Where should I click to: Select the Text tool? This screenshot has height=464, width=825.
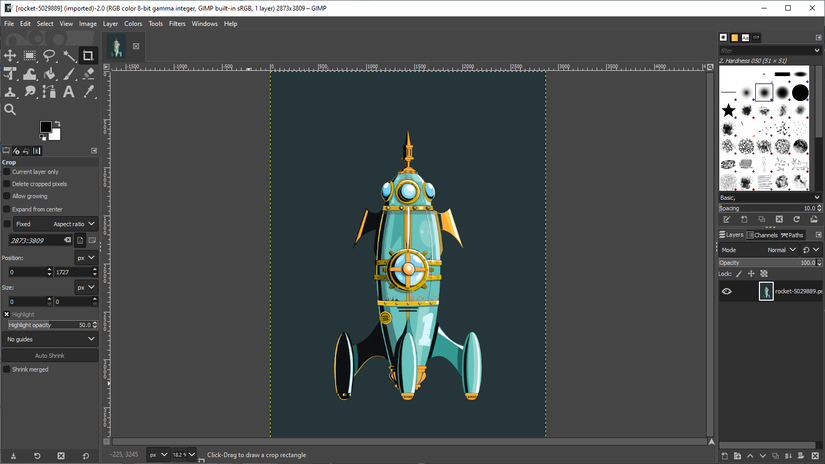[69, 92]
